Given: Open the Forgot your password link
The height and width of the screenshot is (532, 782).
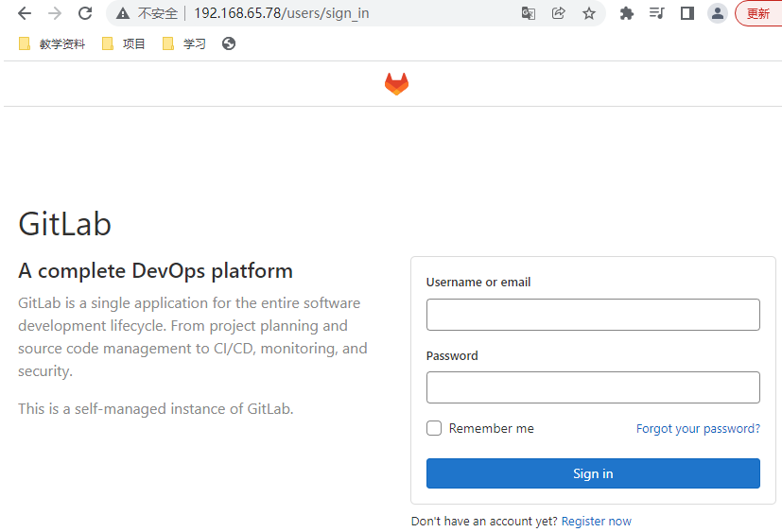Looking at the screenshot, I should [x=698, y=429].
